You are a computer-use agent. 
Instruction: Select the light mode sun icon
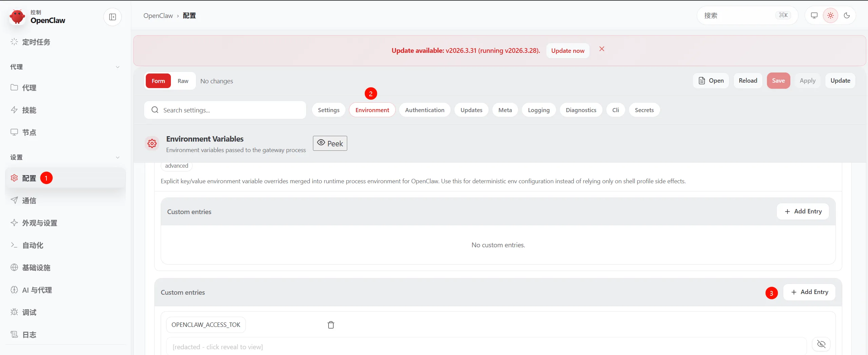(830, 16)
